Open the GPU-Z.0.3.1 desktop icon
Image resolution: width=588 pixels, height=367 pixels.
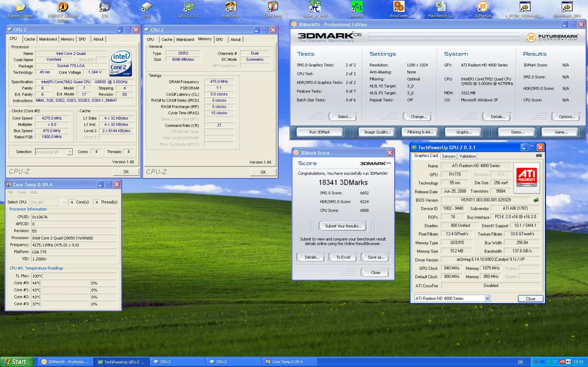click(x=189, y=9)
